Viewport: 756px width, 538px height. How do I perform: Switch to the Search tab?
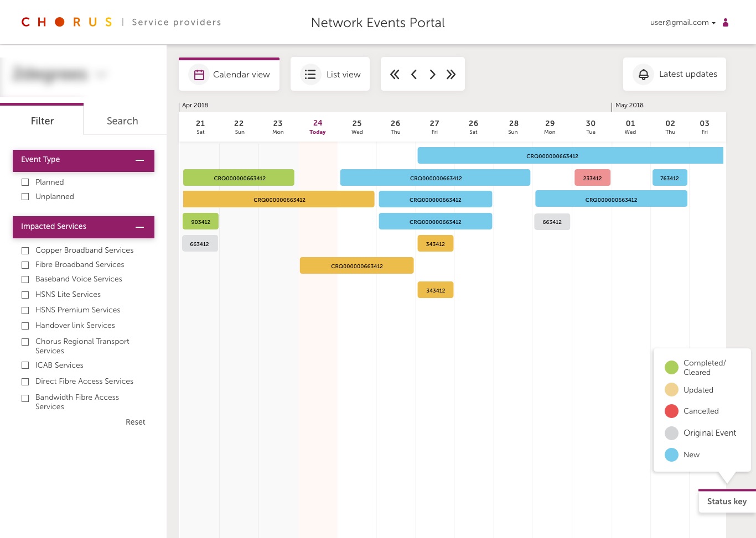coord(122,121)
